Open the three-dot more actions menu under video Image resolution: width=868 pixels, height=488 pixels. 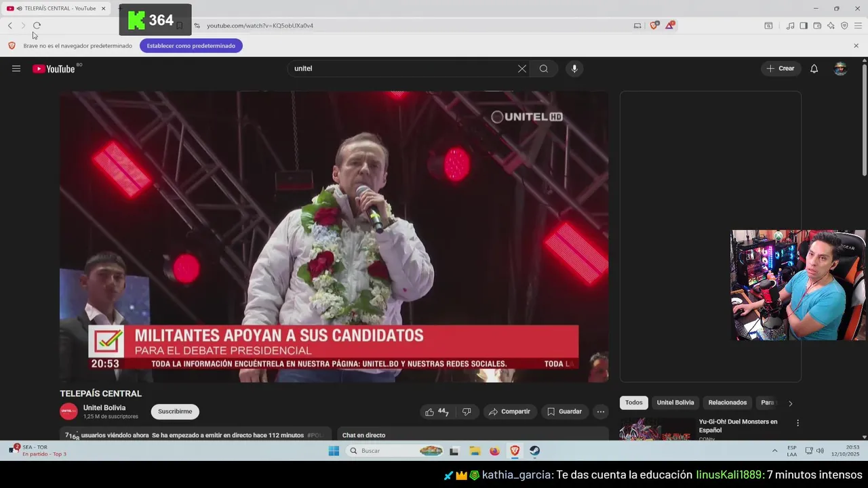(601, 411)
